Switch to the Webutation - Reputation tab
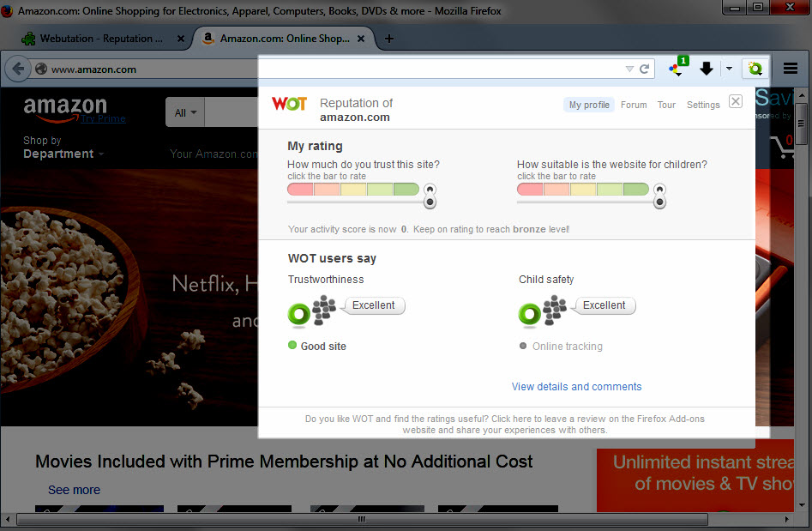Screen dimensions: 812x531 pyautogui.click(x=101, y=39)
